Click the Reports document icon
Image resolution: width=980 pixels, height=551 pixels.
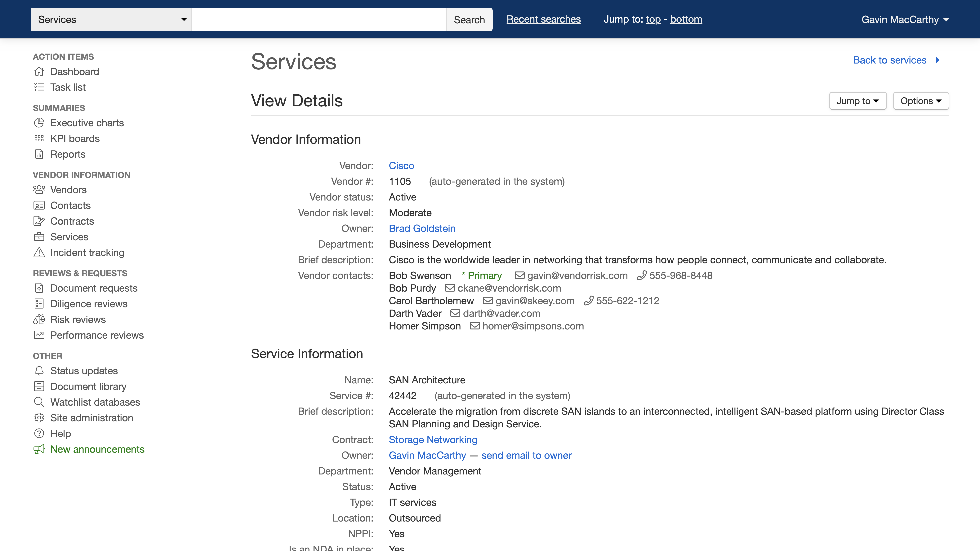39,154
